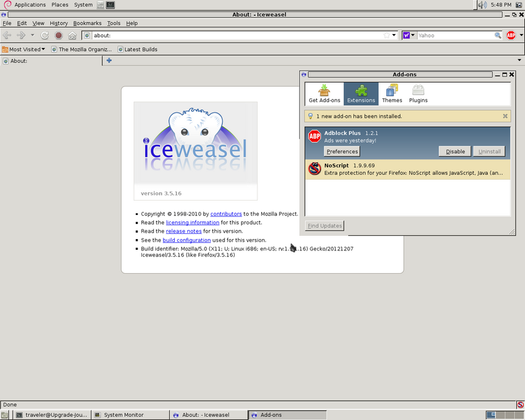The width and height of the screenshot is (525, 420).
Task: Click the search magnifier icon
Action: [x=498, y=35]
